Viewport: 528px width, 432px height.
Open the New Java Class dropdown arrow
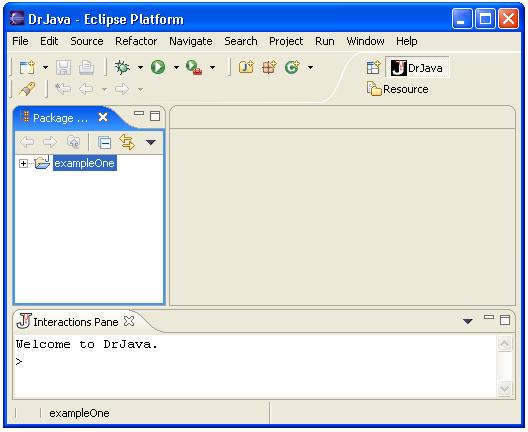(x=310, y=67)
